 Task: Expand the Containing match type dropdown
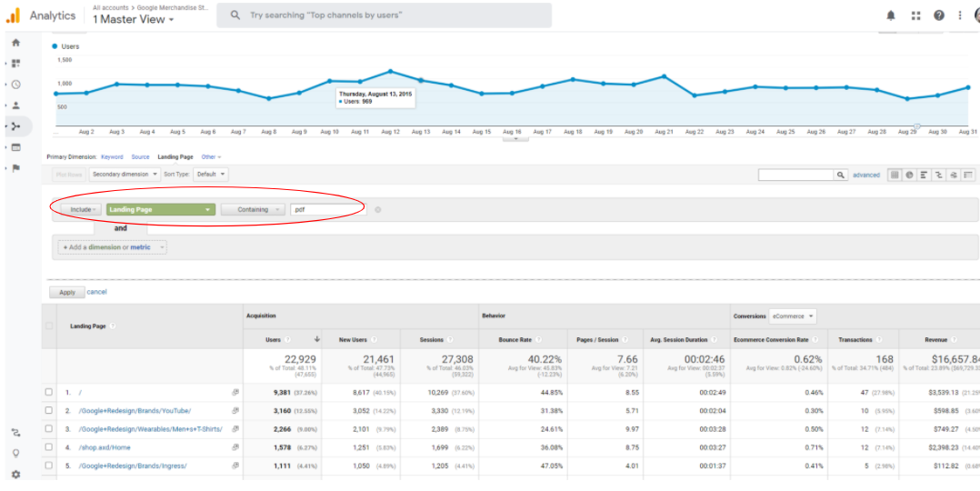(253, 210)
